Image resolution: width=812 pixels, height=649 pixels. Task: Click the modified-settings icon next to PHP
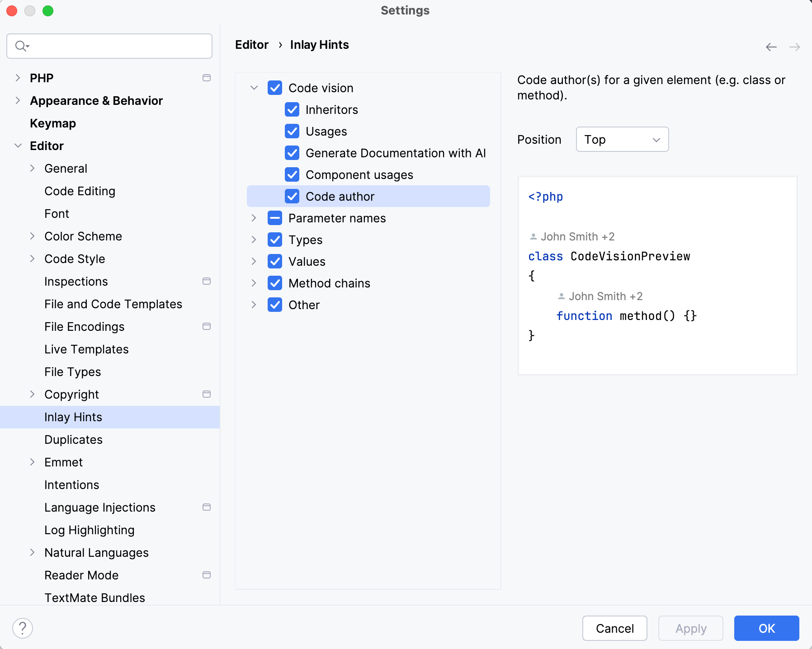(207, 78)
